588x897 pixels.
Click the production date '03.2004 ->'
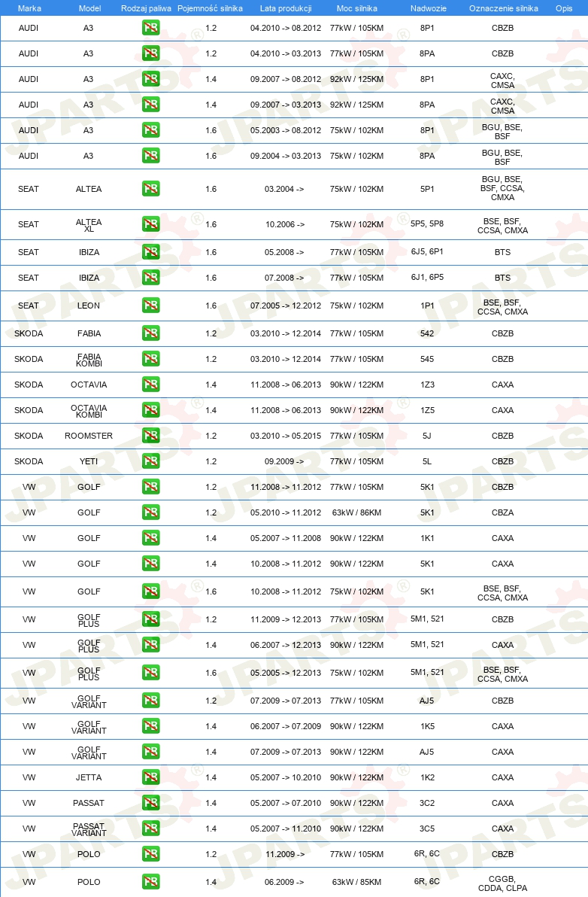pos(284,189)
